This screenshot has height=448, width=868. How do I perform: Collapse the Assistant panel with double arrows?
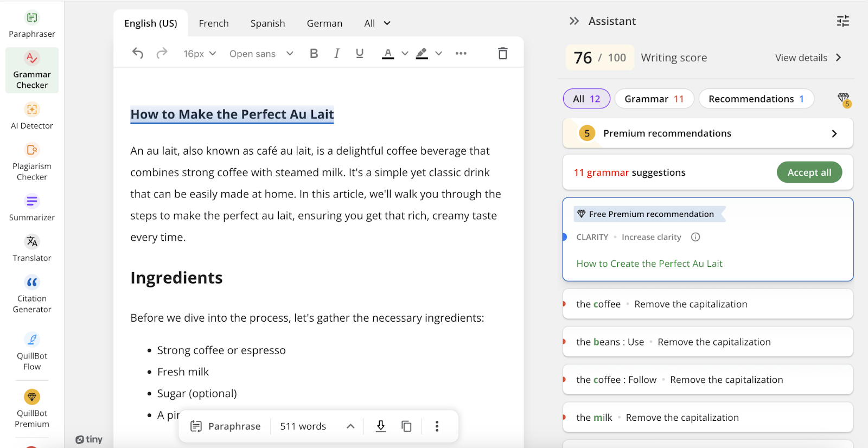point(574,21)
